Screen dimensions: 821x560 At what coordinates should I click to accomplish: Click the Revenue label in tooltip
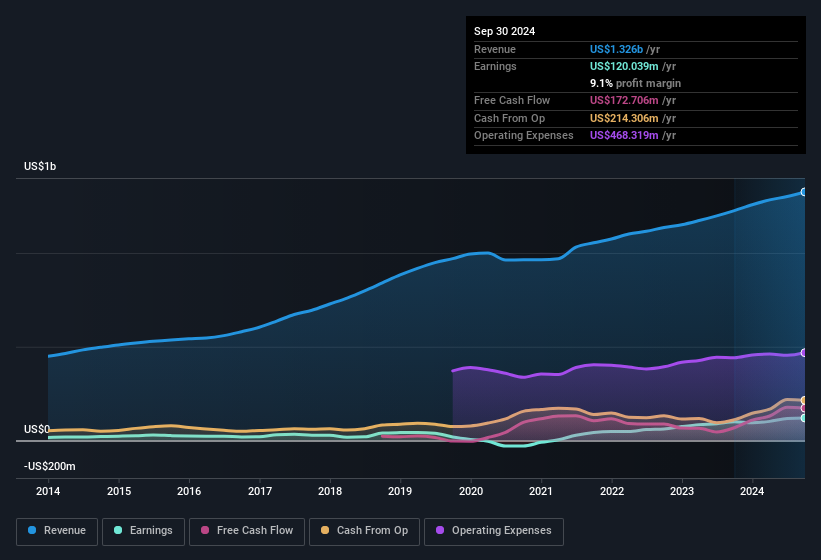[495, 49]
